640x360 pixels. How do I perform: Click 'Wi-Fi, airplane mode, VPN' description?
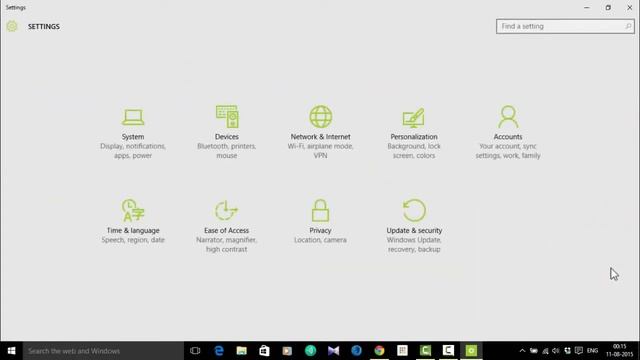[x=320, y=151]
